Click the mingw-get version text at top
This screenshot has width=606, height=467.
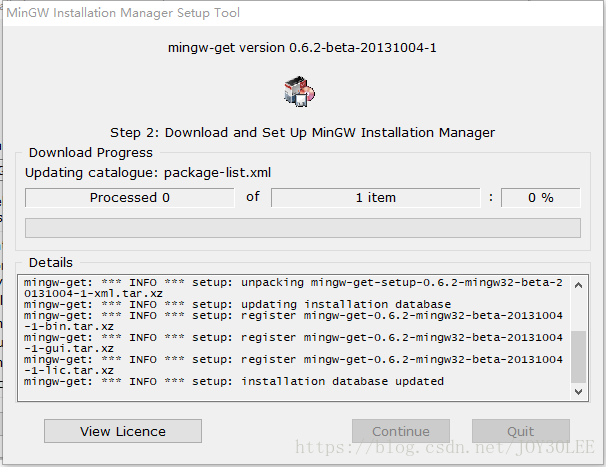tap(302, 48)
